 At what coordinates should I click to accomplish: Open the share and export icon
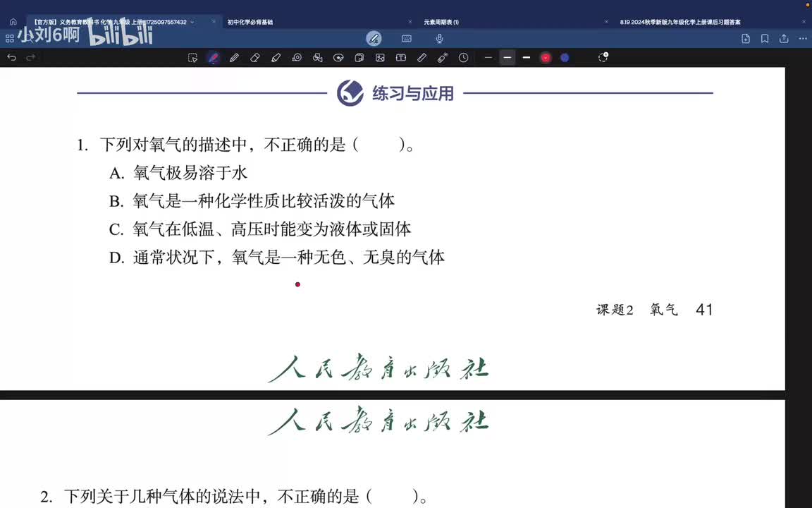pos(784,38)
